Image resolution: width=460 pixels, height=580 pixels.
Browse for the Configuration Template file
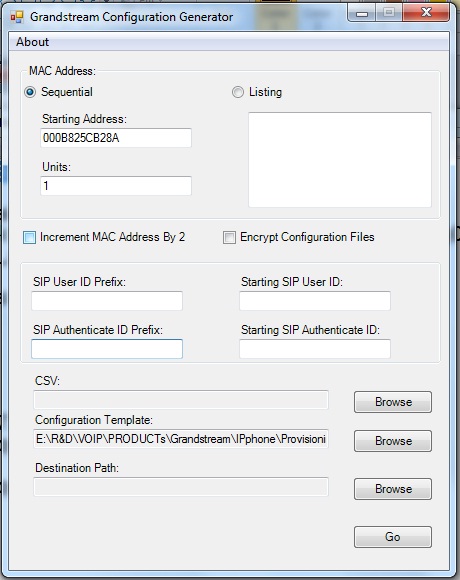pos(393,441)
